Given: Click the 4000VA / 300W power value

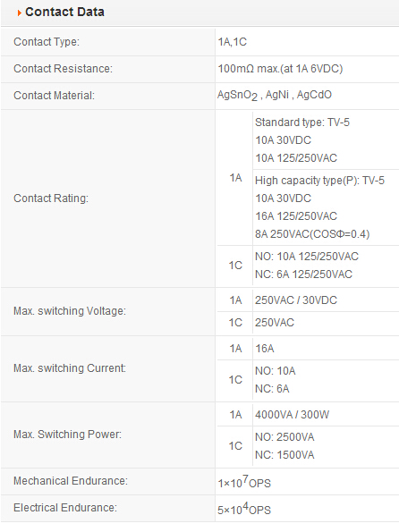Looking at the screenshot, I should (x=292, y=415).
